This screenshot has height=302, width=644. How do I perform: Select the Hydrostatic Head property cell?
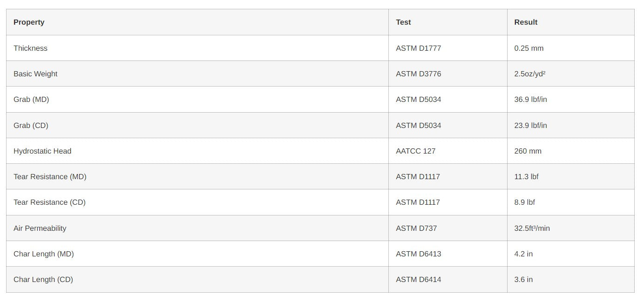coord(42,151)
